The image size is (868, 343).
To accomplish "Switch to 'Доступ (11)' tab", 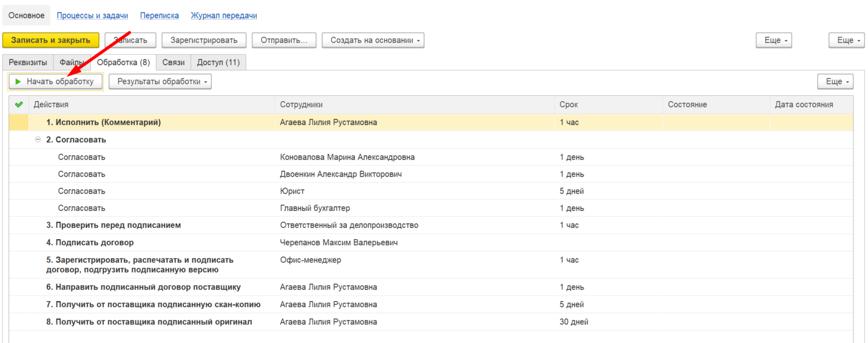I will click(x=218, y=63).
